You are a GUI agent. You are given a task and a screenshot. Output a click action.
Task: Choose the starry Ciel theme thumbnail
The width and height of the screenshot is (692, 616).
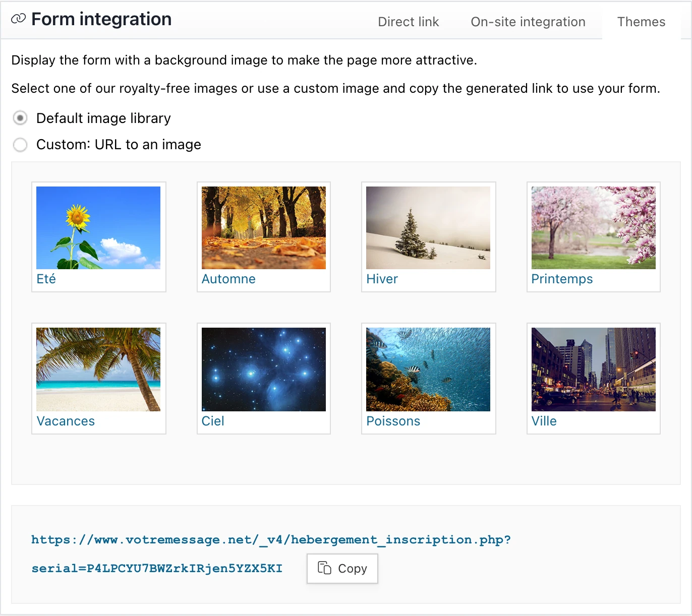[x=263, y=369]
